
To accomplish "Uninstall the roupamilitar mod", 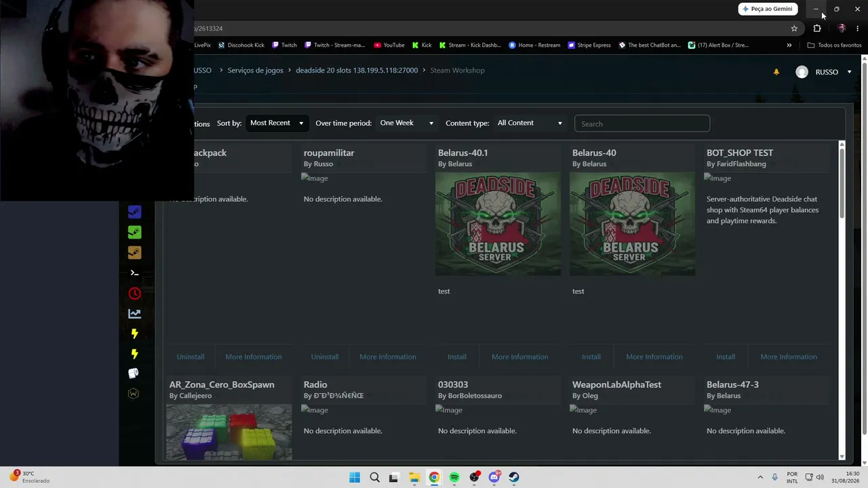I will point(325,357).
